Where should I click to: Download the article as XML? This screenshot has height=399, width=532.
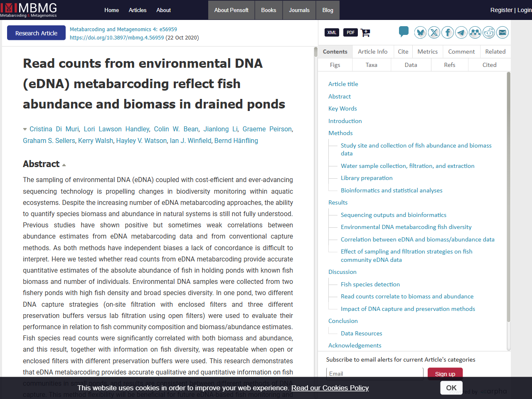(x=332, y=32)
